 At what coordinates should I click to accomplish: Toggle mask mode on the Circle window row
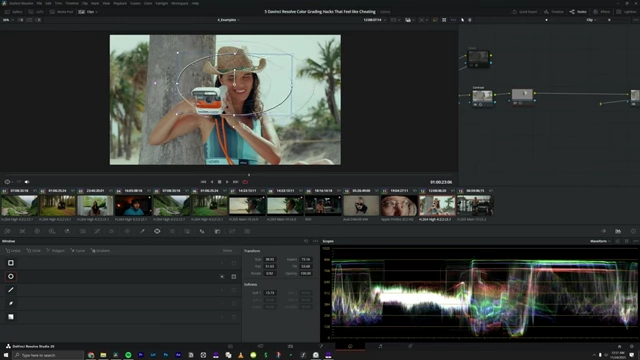point(234,276)
